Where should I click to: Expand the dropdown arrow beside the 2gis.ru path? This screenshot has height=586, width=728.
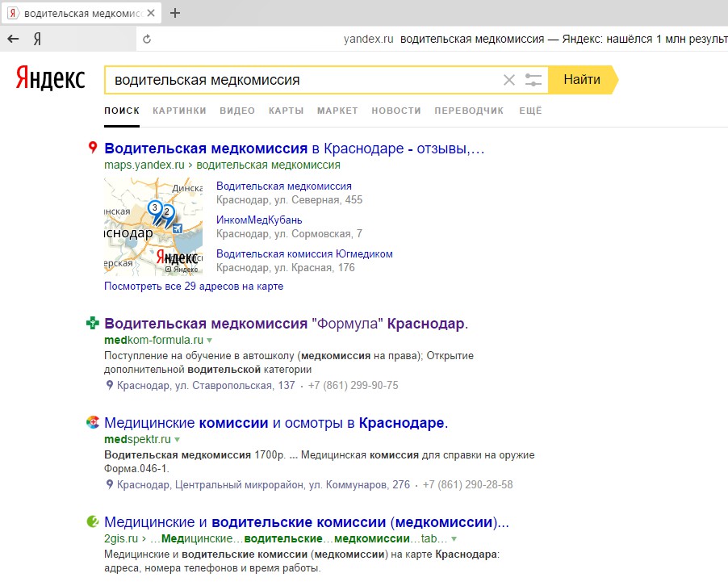coord(454,539)
